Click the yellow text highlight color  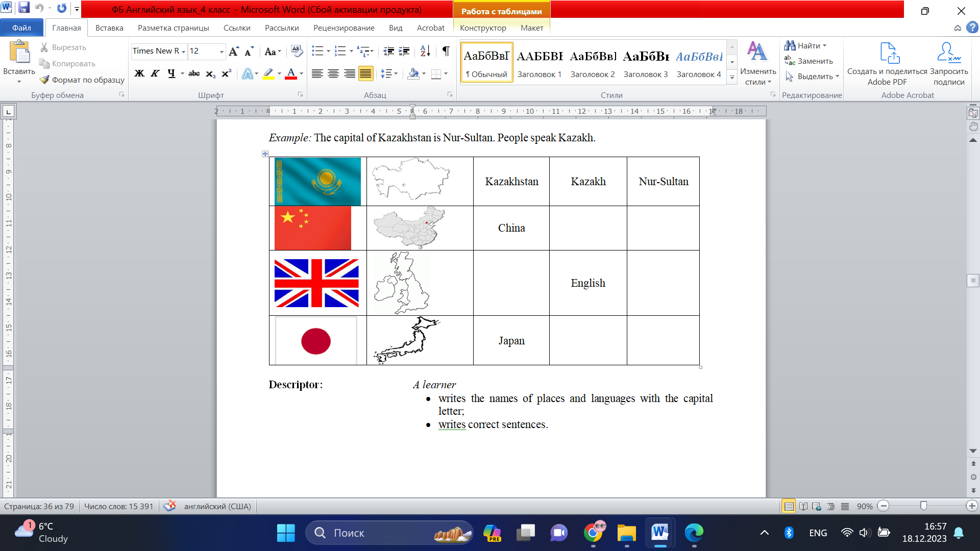[268, 73]
